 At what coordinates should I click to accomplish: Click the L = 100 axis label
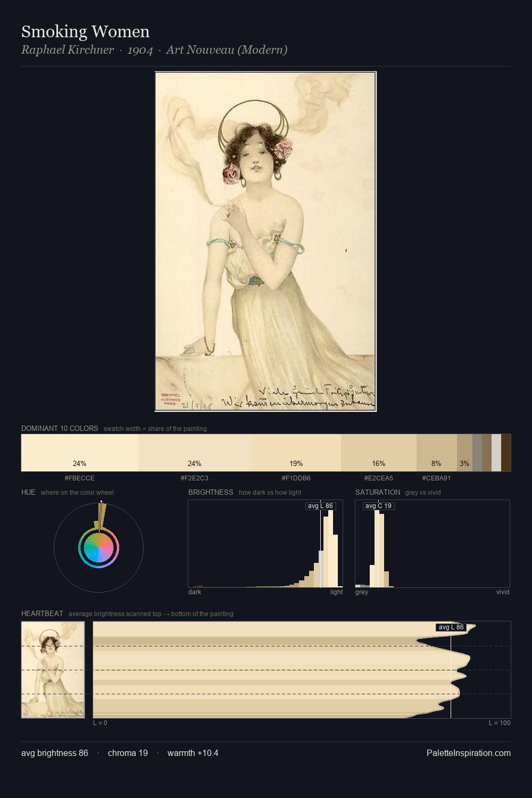[x=500, y=722]
